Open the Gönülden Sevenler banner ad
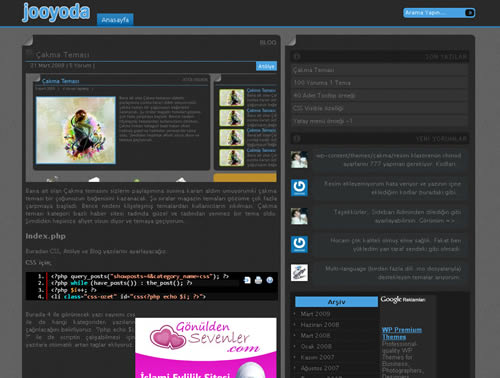This screenshot has height=378, width=500. [x=206, y=348]
